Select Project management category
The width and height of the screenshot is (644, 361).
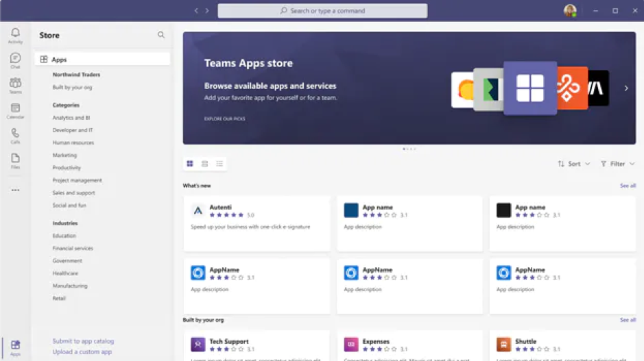77,180
